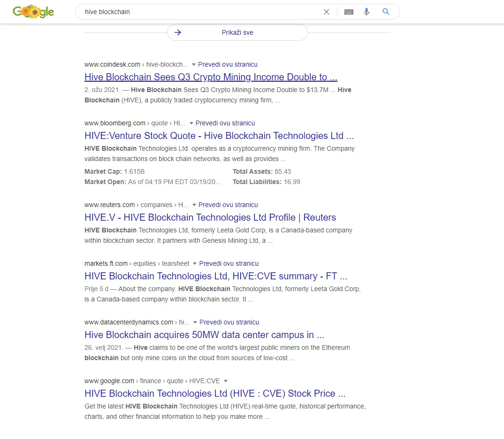Expand dropdown arrow next to google.com finance URL

226,381
